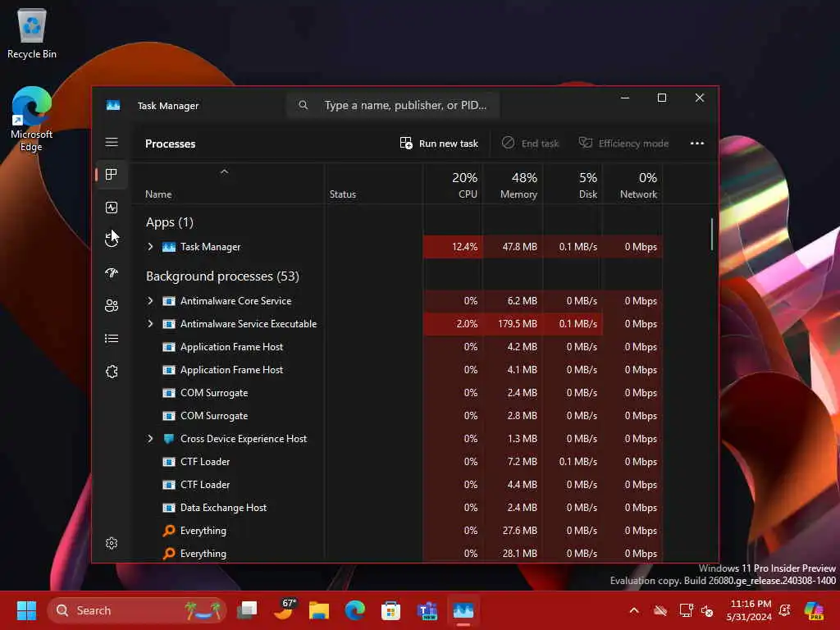Open the Details page list icon

click(112, 339)
